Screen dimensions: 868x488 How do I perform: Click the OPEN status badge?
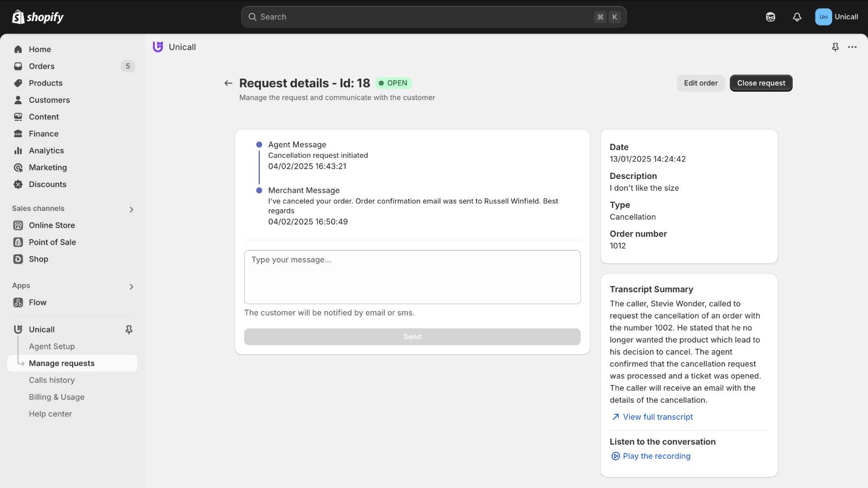pyautogui.click(x=393, y=83)
